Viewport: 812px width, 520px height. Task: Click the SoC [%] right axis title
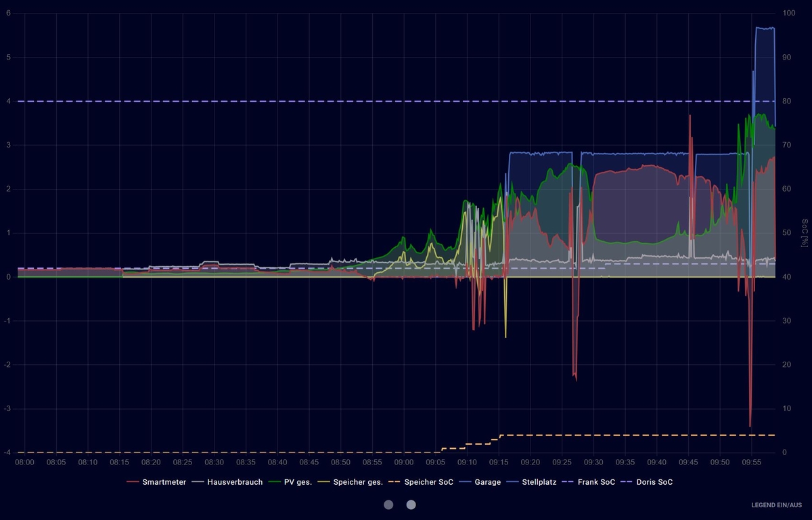pos(804,232)
